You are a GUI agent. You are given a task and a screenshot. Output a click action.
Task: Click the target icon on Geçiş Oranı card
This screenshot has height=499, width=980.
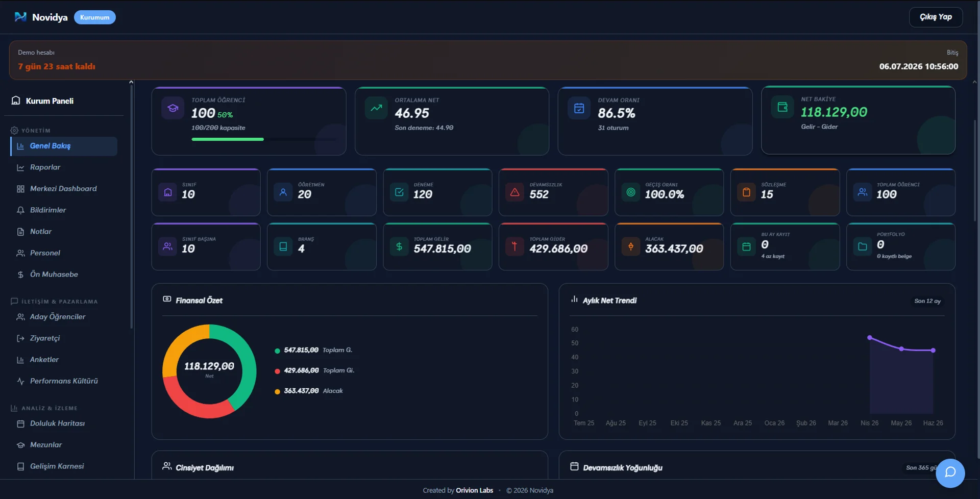[x=630, y=192]
